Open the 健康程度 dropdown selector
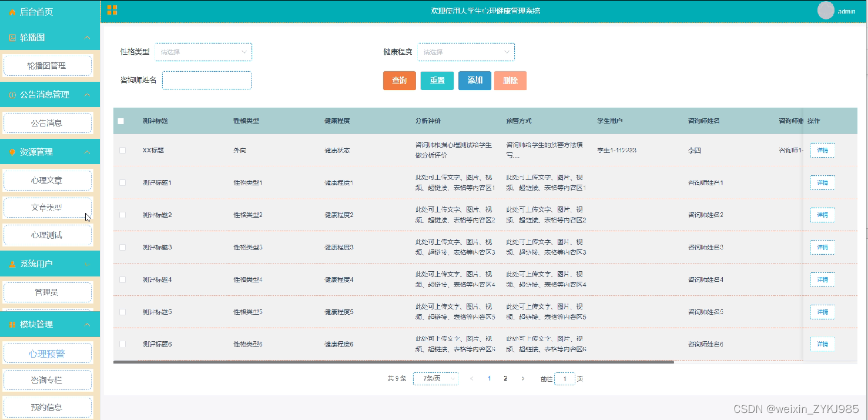This screenshot has width=868, height=420. click(465, 52)
